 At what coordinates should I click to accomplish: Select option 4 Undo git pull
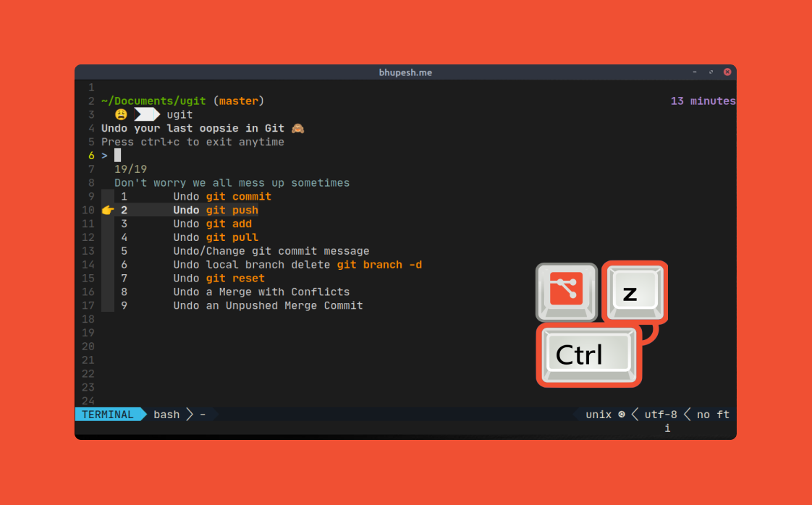click(190, 237)
